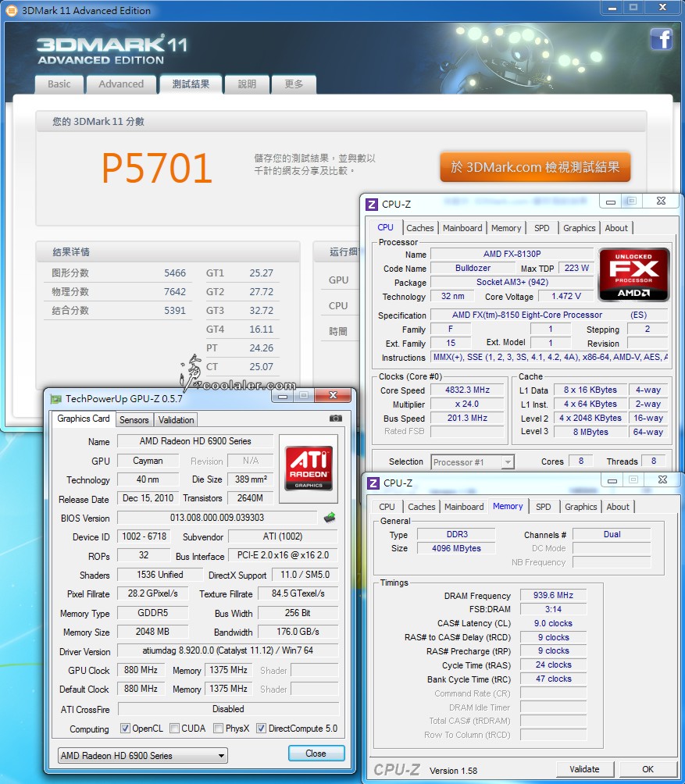Open the graphics card selector dropdown in GPU-Z
This screenshot has width=685, height=784.
click(142, 755)
